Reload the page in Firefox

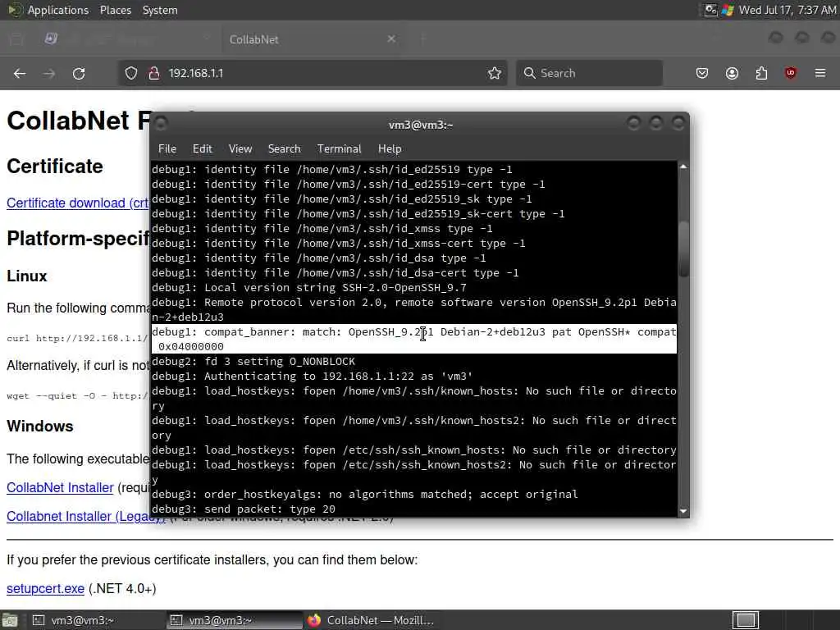(x=79, y=73)
